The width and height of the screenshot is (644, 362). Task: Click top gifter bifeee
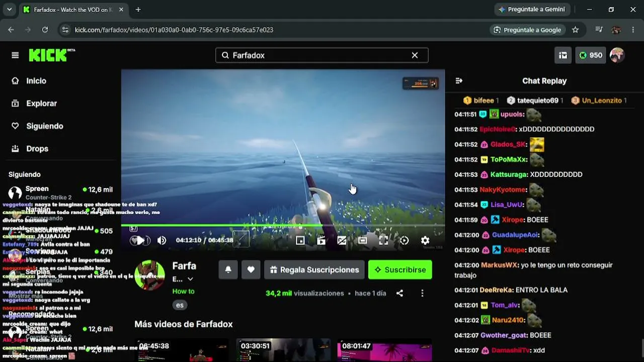click(x=480, y=101)
